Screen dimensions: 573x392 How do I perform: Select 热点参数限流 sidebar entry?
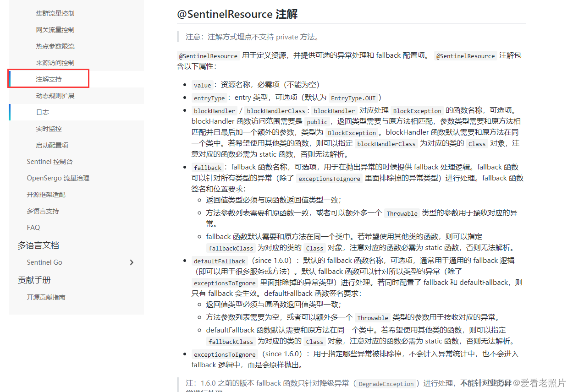coord(55,46)
